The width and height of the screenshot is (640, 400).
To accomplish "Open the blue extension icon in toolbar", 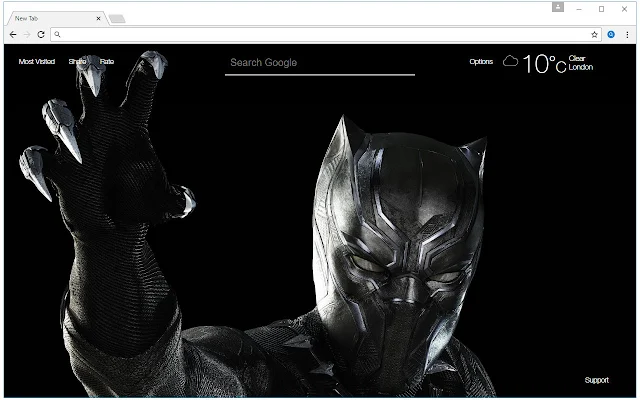I will [x=611, y=35].
